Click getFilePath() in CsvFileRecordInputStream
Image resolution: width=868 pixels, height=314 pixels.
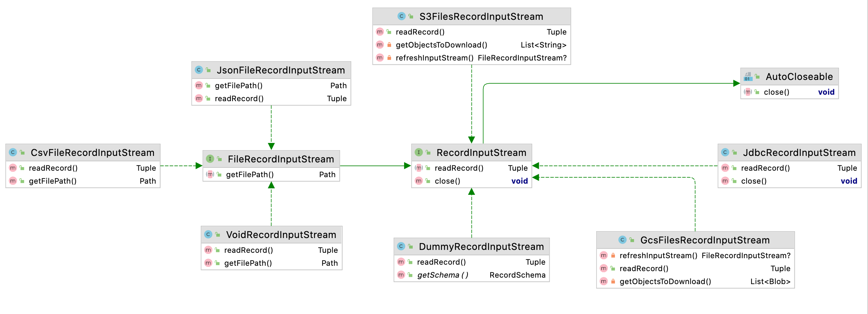click(x=53, y=181)
